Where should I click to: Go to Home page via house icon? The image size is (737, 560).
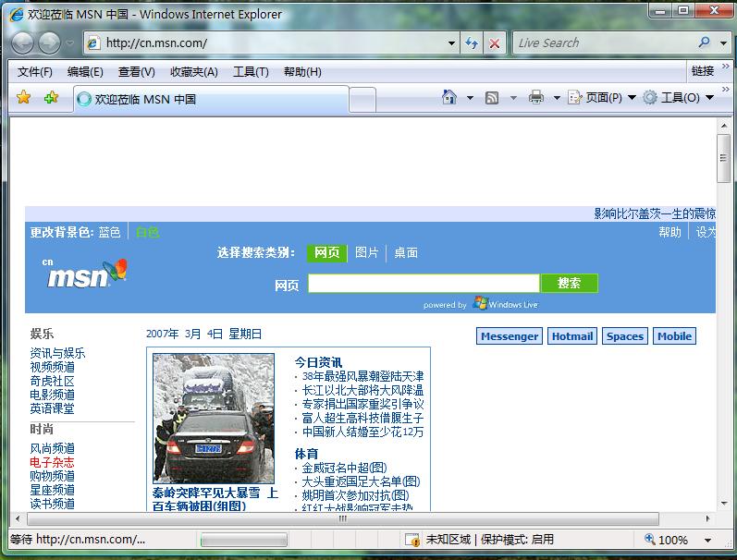[449, 98]
